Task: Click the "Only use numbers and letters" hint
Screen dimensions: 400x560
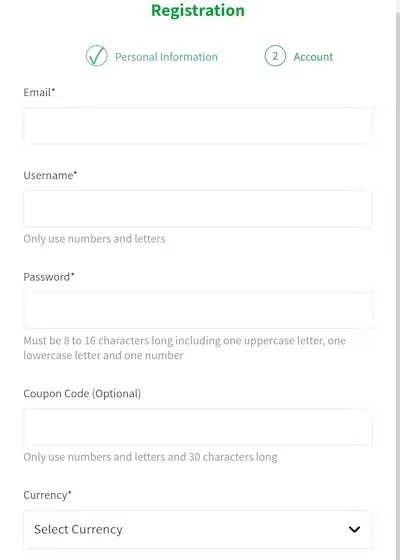Action: (x=94, y=239)
